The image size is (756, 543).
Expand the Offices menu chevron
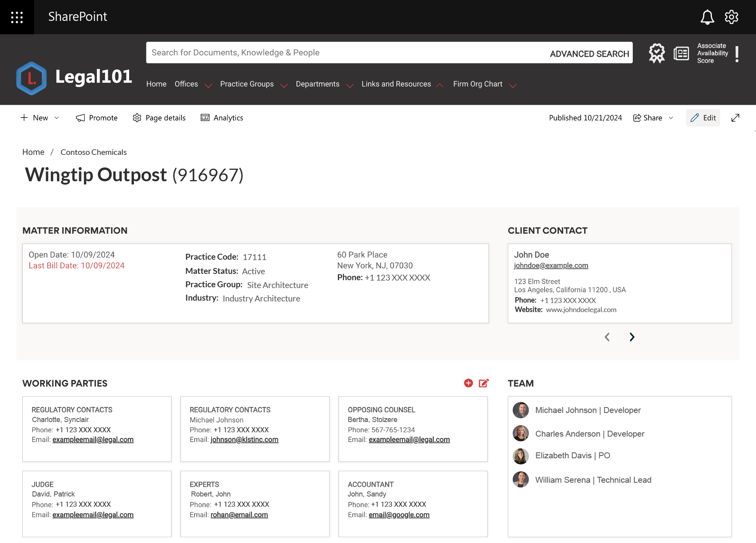pyautogui.click(x=208, y=86)
